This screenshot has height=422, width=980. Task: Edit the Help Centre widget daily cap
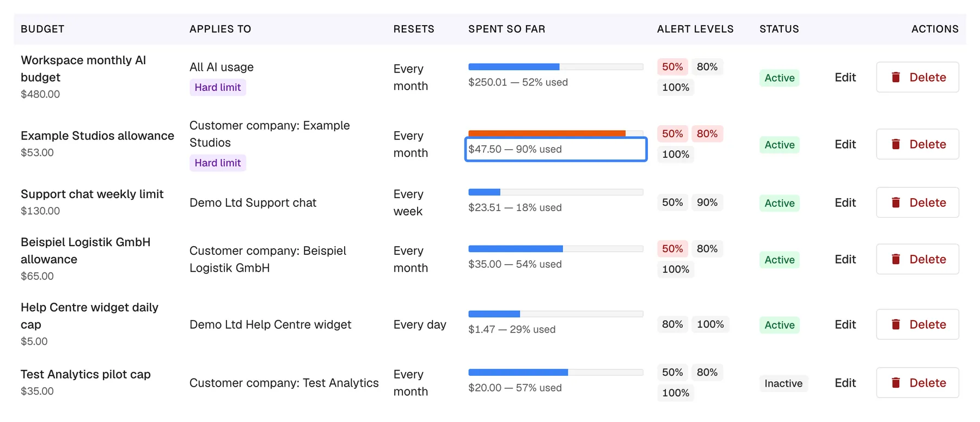(845, 325)
